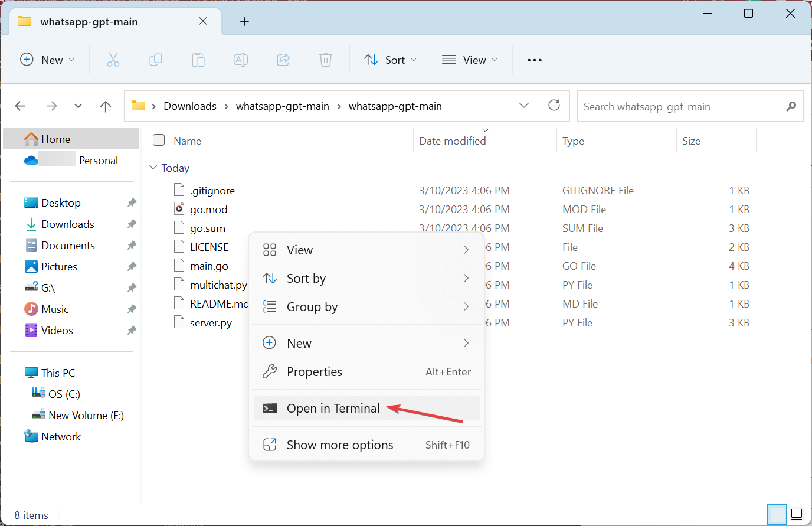
Task: Go up one folder level
Action: click(x=106, y=106)
